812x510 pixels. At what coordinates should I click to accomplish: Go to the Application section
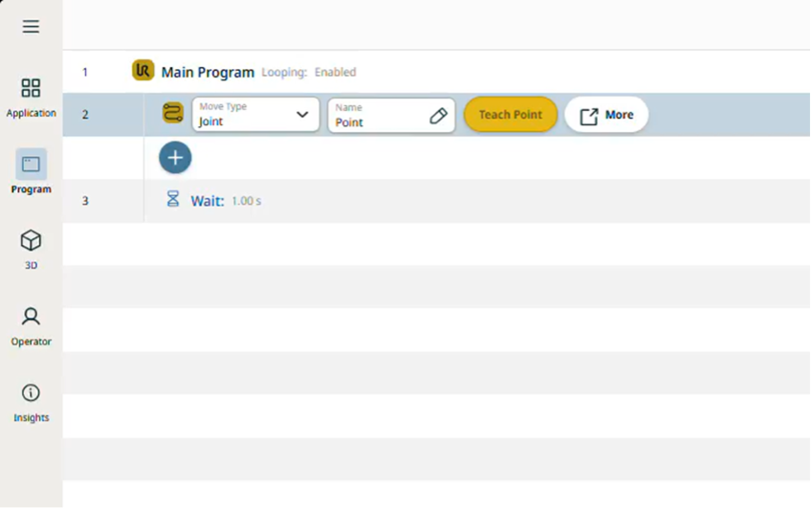[31, 98]
